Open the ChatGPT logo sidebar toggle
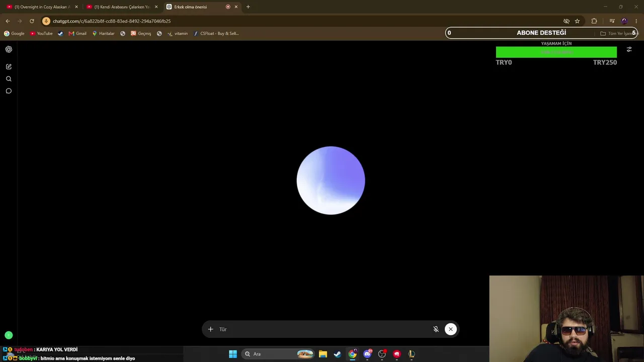This screenshot has width=644, height=362. point(9,49)
